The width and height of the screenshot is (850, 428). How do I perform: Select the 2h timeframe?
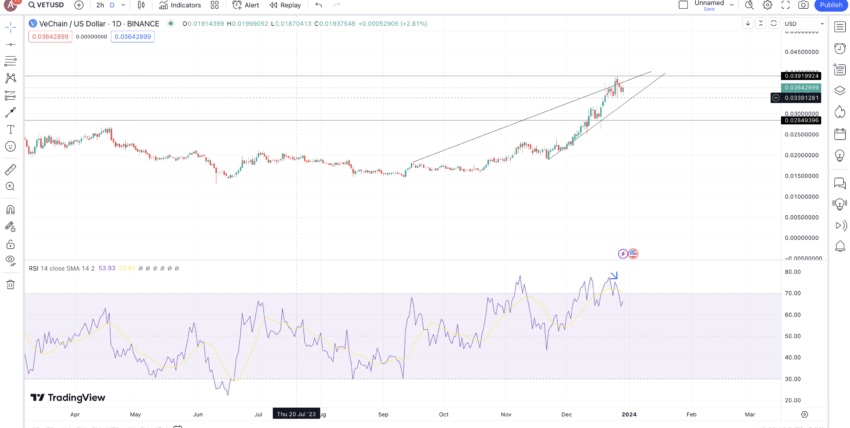[x=100, y=5]
